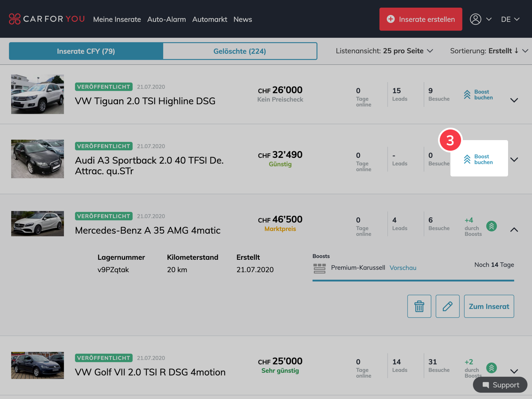The width and height of the screenshot is (532, 399).
Task: Click boost icon in VW Golf row
Action: click(491, 368)
